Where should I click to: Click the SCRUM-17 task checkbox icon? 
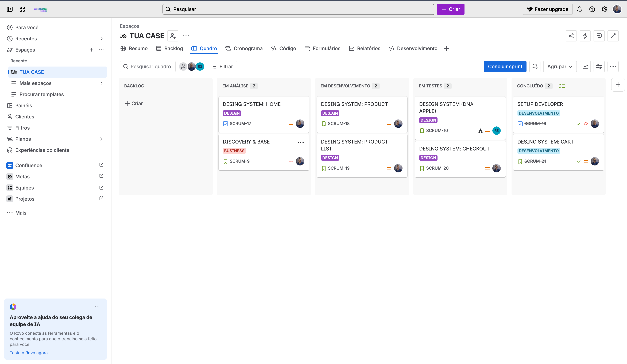click(x=225, y=124)
